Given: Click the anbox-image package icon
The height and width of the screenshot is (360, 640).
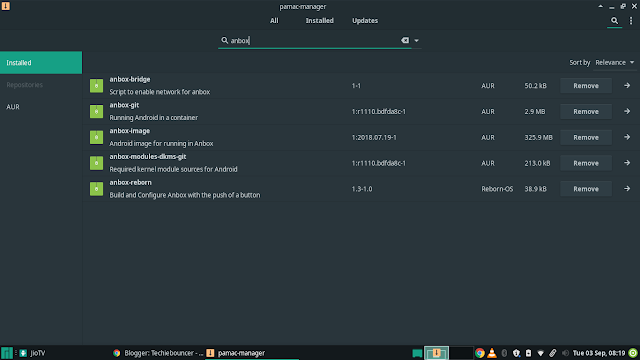Looking at the screenshot, I should [x=96, y=137].
